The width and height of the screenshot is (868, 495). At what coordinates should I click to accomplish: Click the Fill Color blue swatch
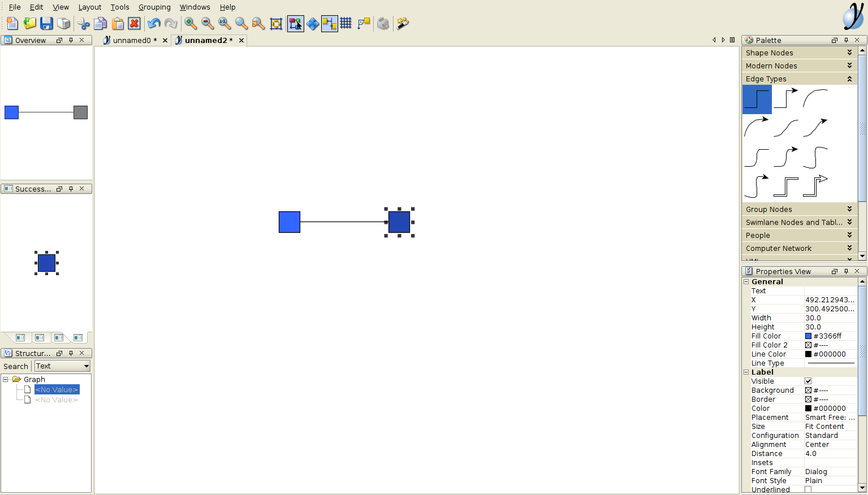tap(808, 336)
